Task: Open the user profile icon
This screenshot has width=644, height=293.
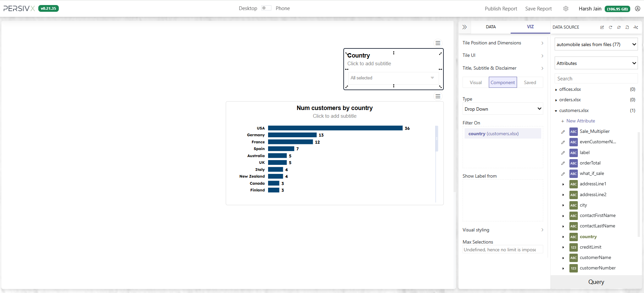Action: (x=637, y=9)
